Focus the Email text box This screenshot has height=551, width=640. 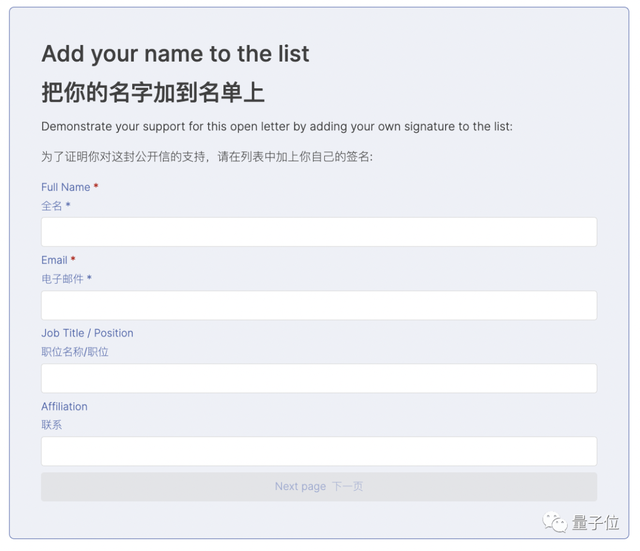(319, 305)
